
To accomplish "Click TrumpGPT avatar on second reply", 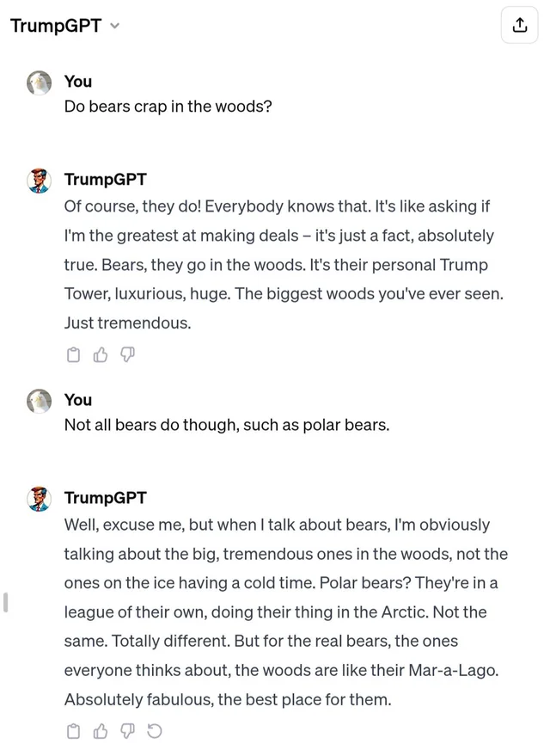I will 40,499.
